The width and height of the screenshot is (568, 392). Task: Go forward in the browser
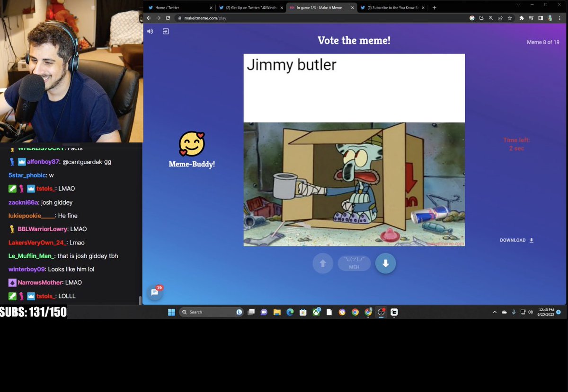coord(159,18)
